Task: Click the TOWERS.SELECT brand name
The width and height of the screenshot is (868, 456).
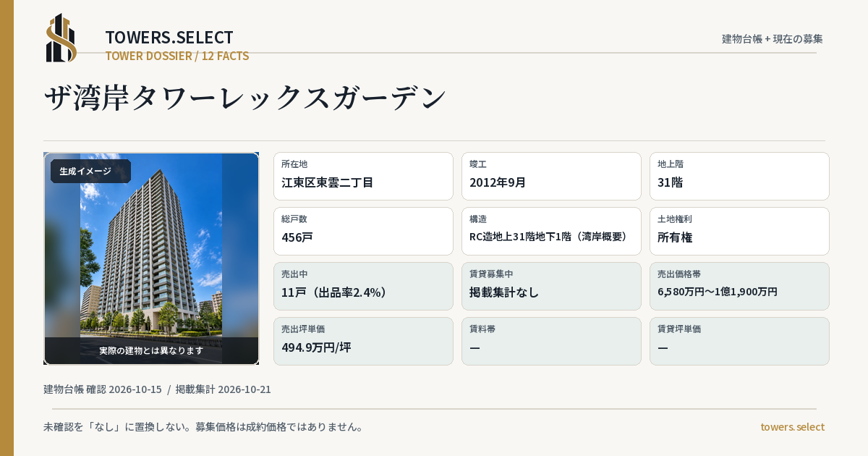Action: [x=169, y=38]
